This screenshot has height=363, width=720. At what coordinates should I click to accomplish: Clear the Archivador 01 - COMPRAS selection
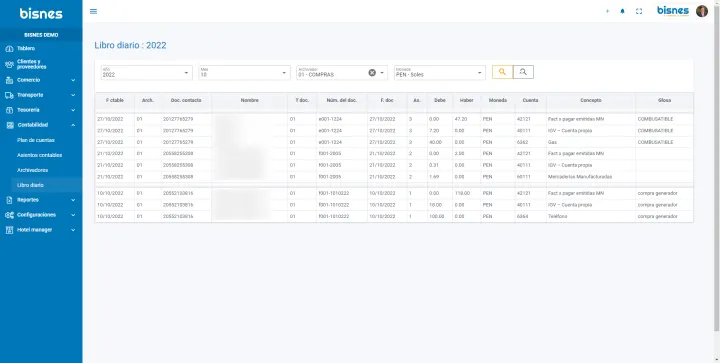pyautogui.click(x=372, y=73)
